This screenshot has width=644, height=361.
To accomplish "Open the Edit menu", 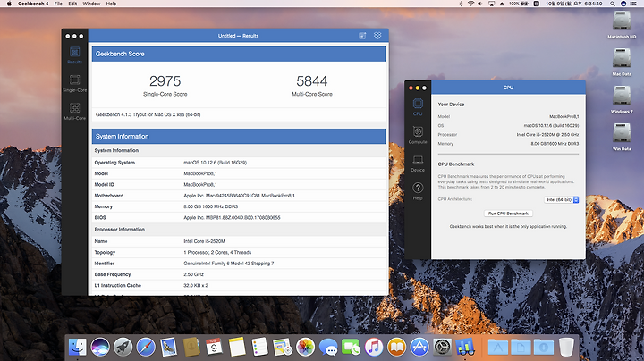I will [x=72, y=4].
